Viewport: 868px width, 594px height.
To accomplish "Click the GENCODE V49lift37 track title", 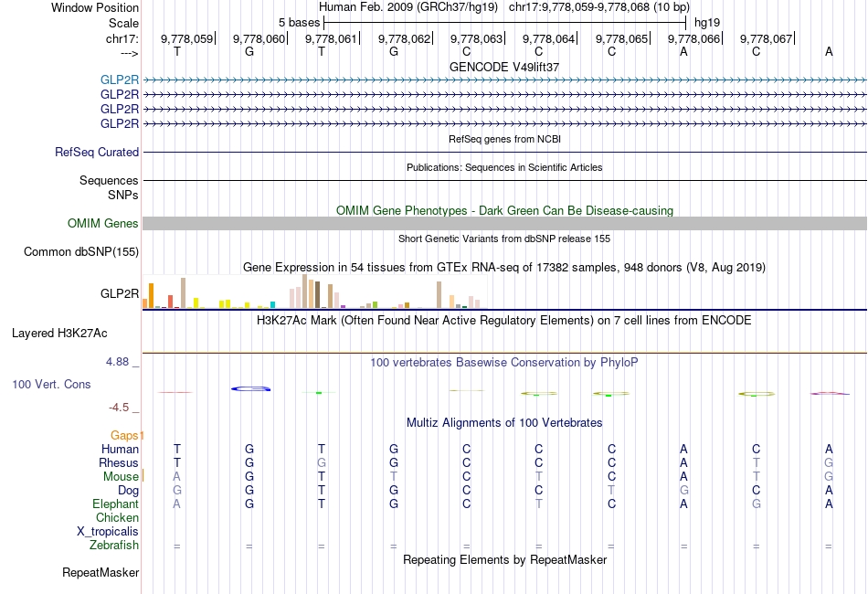I will (504, 67).
